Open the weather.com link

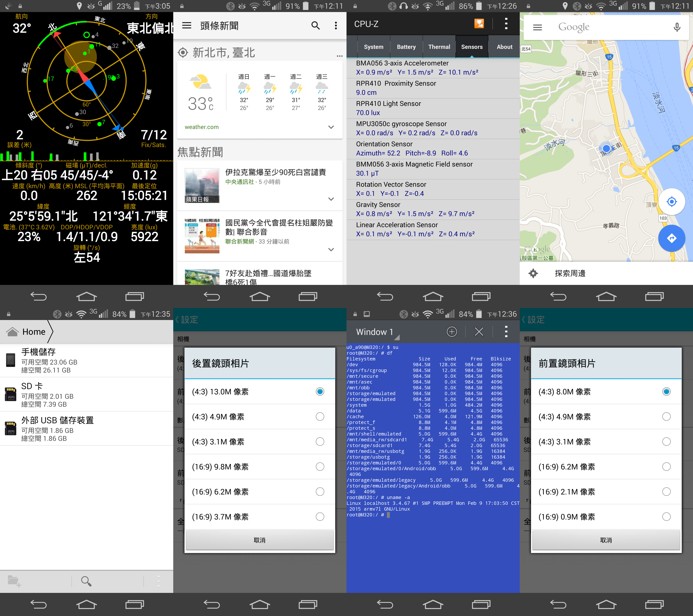click(x=202, y=127)
